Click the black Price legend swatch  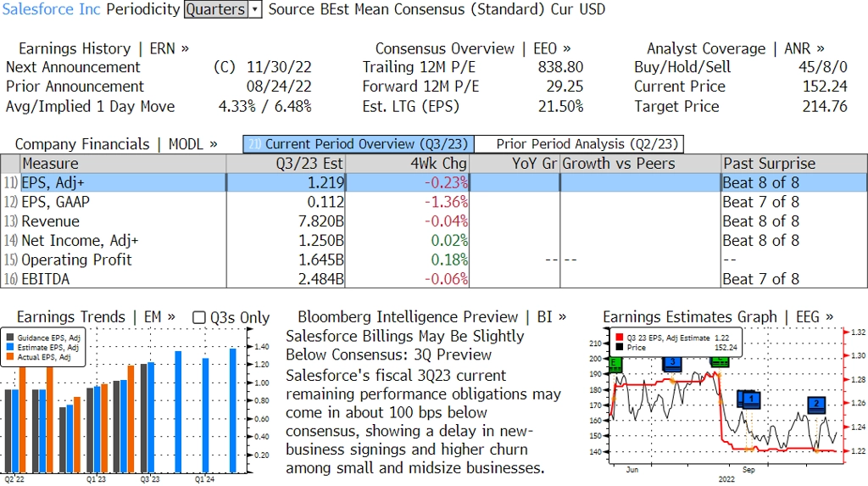pos(619,348)
